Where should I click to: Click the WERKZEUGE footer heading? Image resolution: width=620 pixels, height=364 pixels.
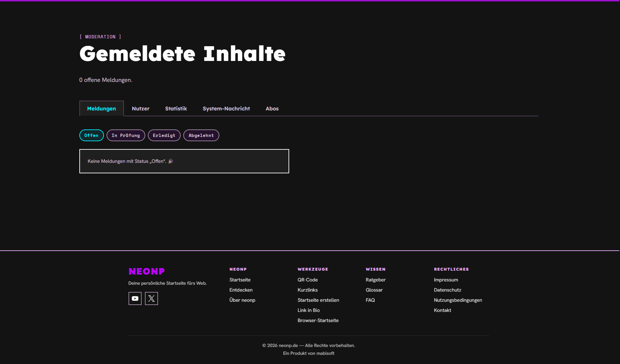[x=313, y=269]
